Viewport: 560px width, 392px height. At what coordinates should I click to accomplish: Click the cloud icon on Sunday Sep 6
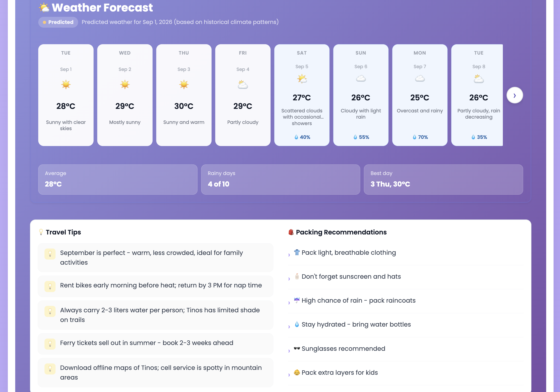pos(361,79)
